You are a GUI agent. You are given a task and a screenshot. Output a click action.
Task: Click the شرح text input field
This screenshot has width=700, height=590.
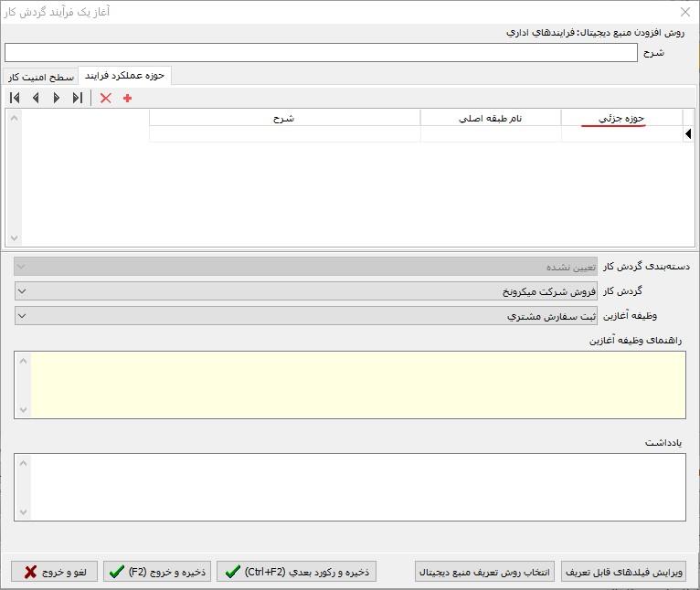320,53
